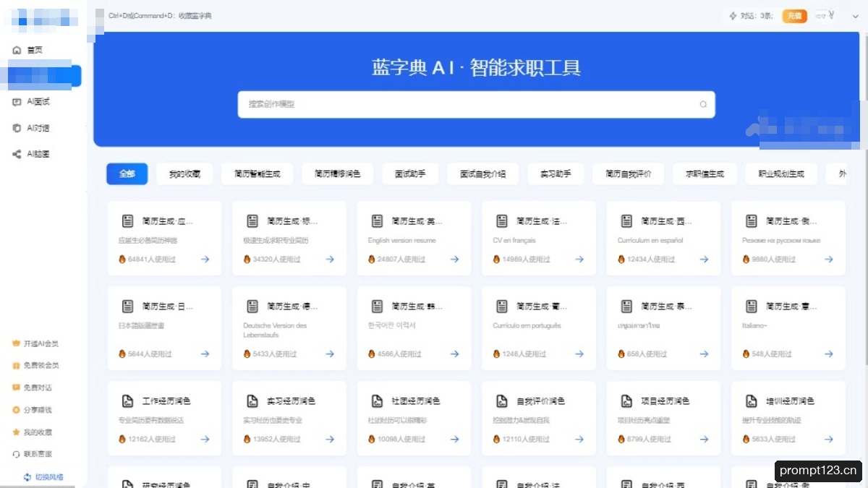Click the 12110人使用过 count text
Image resolution: width=868 pixels, height=488 pixels.
(x=526, y=439)
